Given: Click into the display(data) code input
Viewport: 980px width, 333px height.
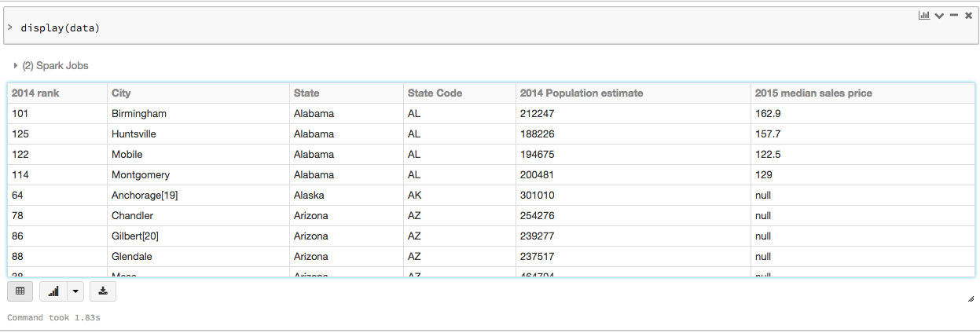Looking at the screenshot, I should (x=314, y=28).
